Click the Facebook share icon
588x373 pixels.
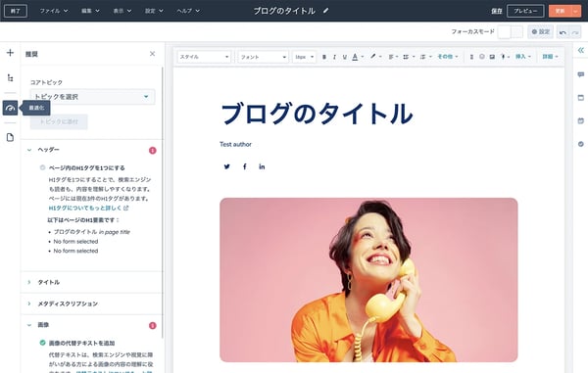click(244, 166)
